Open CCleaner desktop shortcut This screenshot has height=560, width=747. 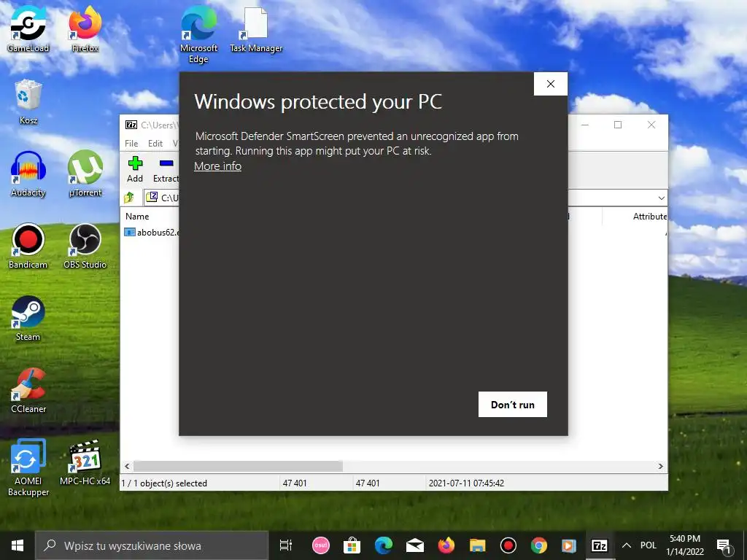coord(28,391)
